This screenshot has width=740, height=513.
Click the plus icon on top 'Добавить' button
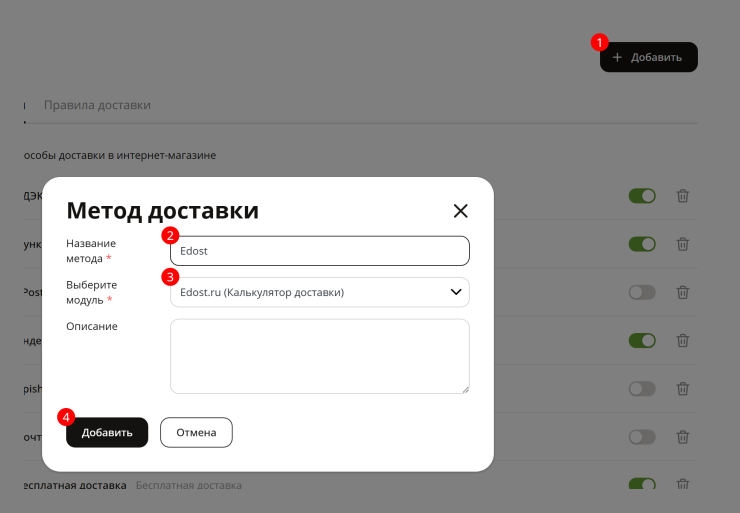click(x=617, y=57)
